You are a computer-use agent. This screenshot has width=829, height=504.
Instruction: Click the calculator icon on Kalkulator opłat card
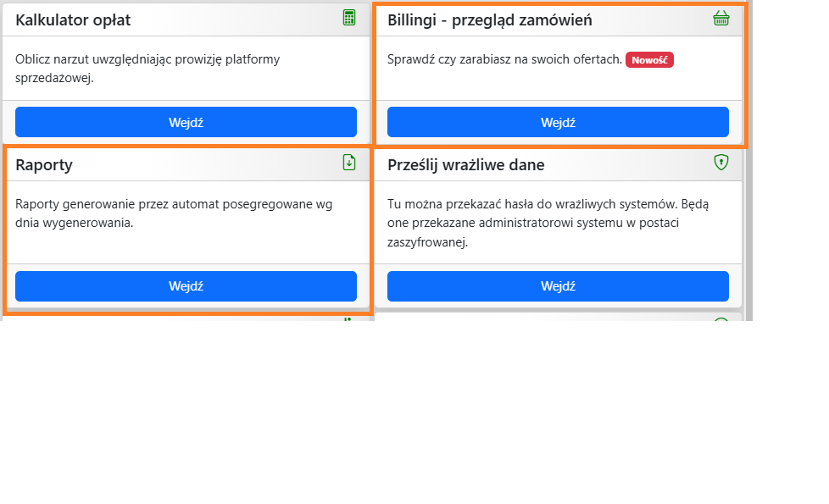click(349, 18)
